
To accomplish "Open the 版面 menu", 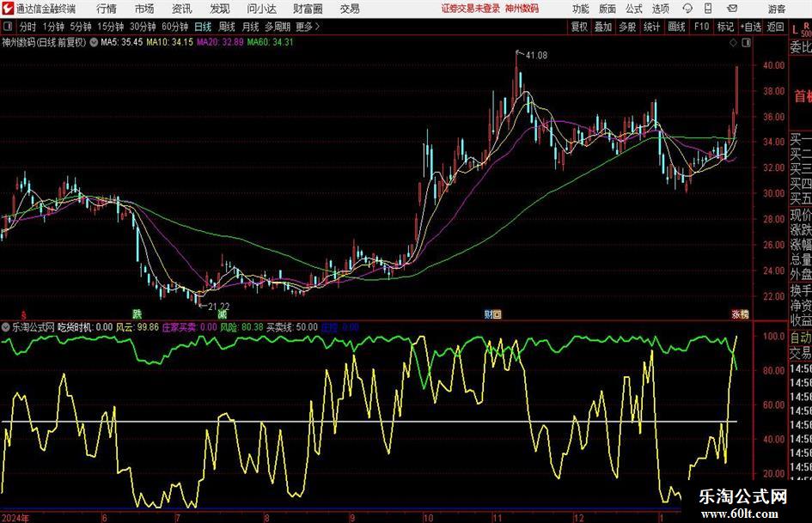I will 607,9.
